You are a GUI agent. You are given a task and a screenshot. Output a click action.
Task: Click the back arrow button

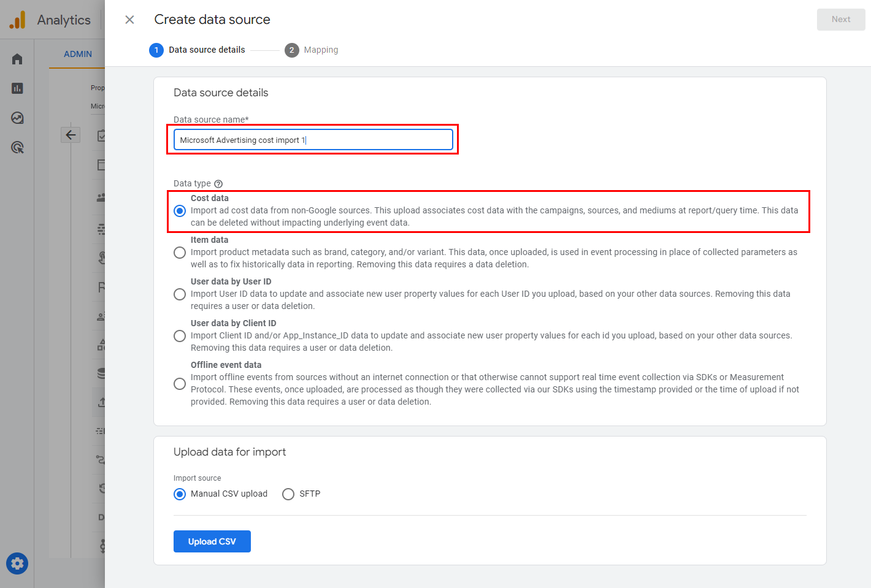click(71, 135)
